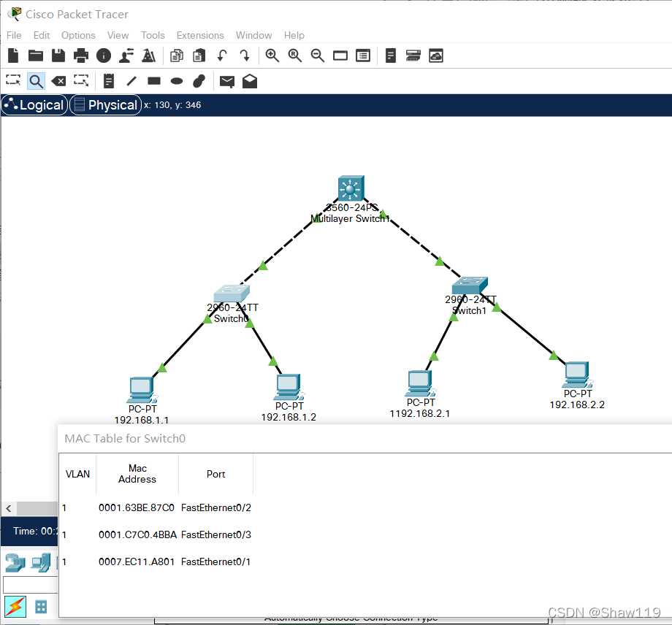
Task: Click the Undo arrow icon
Action: pos(221,55)
